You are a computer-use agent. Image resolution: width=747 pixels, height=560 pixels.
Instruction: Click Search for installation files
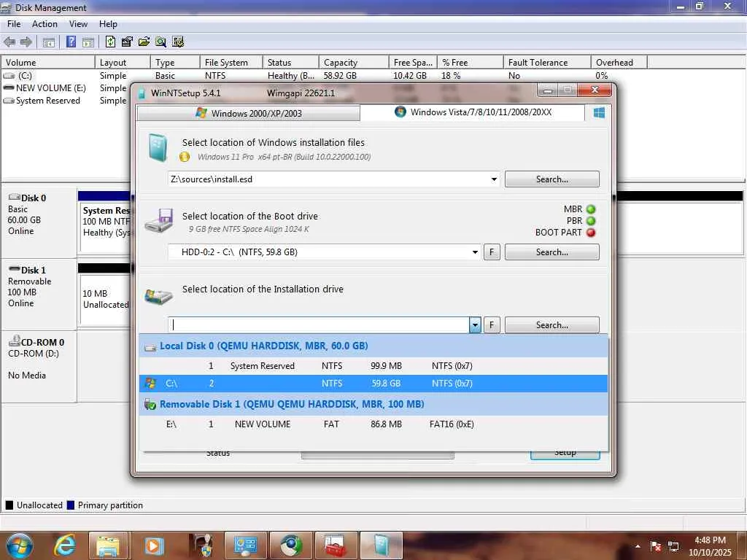click(552, 179)
